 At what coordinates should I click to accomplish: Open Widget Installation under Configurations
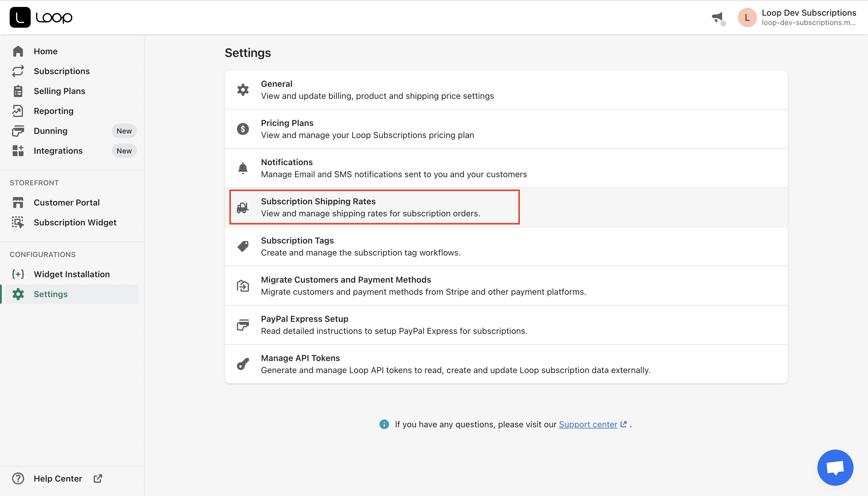tap(72, 274)
